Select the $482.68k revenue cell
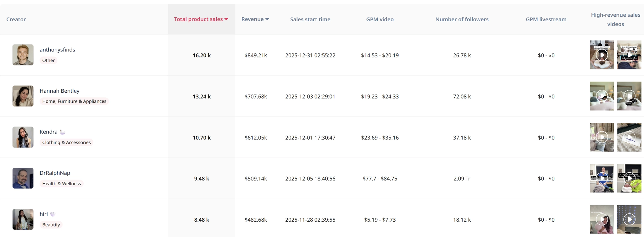This screenshot has height=237, width=644. point(256,220)
